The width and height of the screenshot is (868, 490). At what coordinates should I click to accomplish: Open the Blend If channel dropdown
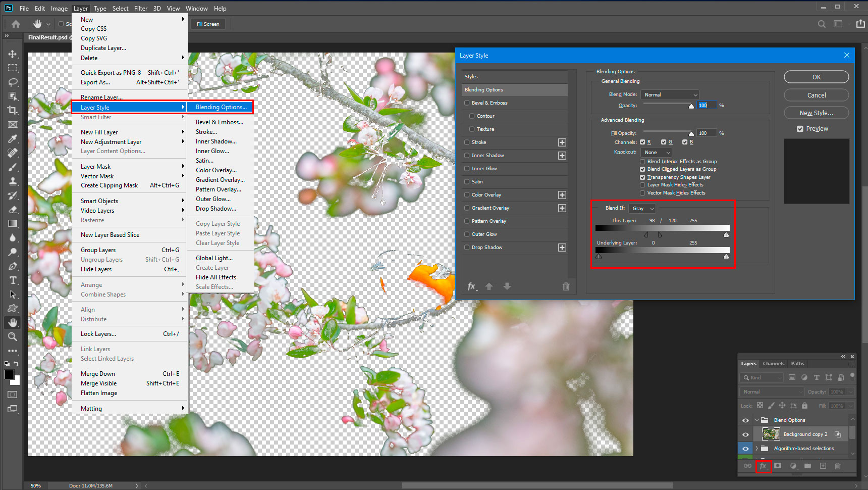coord(642,208)
